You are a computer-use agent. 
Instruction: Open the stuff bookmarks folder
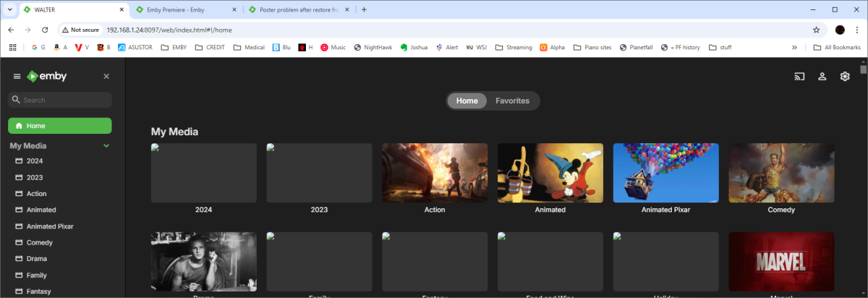[720, 47]
